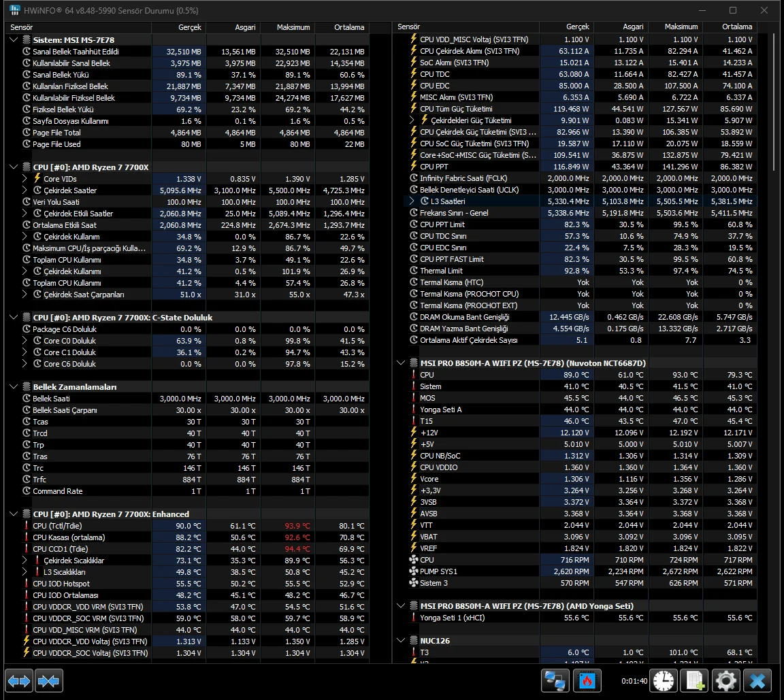This screenshot has height=700, width=784.
Task: Click fan icon of PUMP SYS1 row
Action: [414, 571]
